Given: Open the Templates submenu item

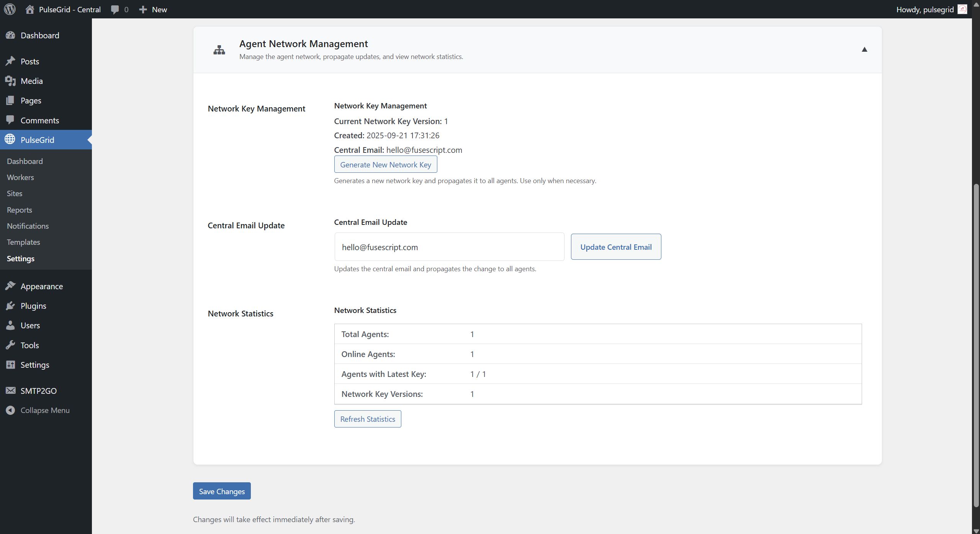Looking at the screenshot, I should click(x=23, y=242).
